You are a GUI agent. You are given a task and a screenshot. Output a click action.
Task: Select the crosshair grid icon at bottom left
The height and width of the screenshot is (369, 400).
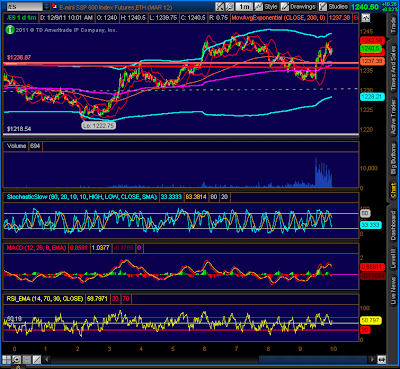7,360
